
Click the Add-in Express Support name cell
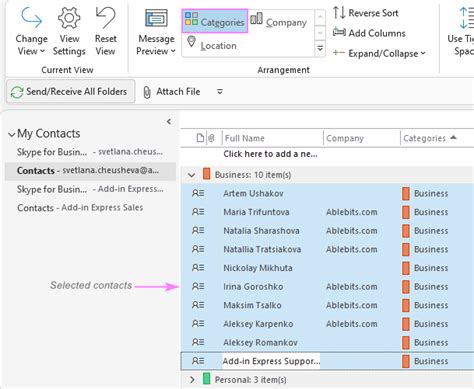coord(271,361)
